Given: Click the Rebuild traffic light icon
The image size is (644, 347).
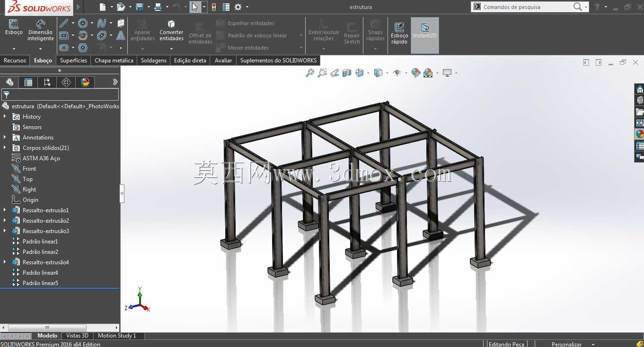Looking at the screenshot, I should 214,7.
